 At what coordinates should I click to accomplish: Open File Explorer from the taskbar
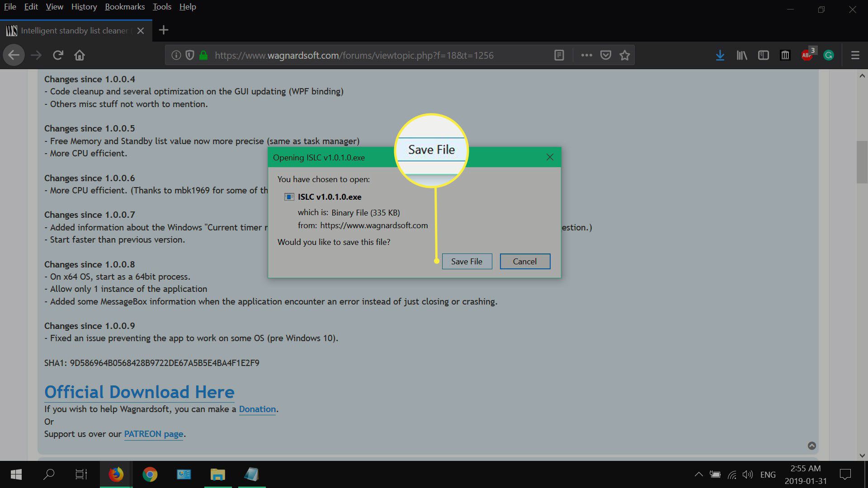[x=217, y=474]
